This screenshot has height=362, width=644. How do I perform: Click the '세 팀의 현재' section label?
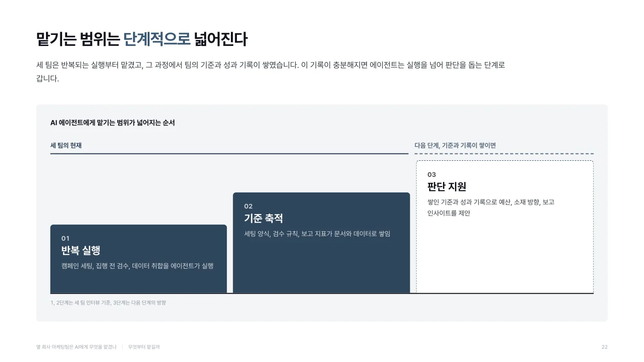pos(66,146)
